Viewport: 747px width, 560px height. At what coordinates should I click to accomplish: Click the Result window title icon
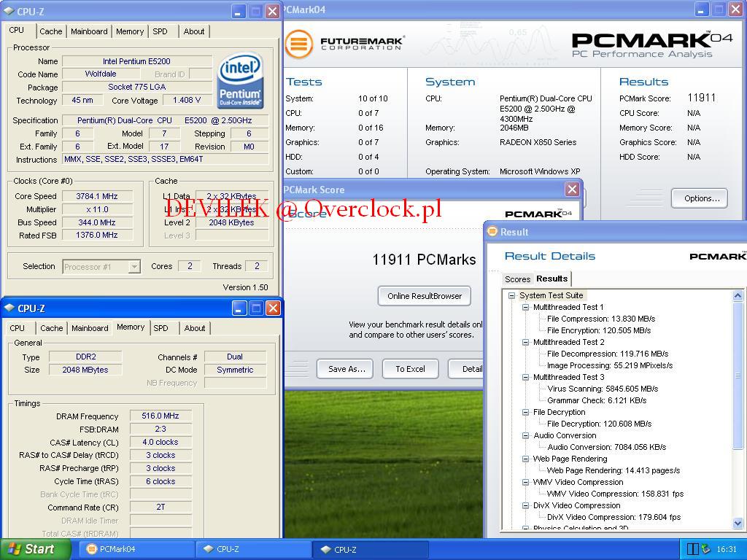click(492, 231)
